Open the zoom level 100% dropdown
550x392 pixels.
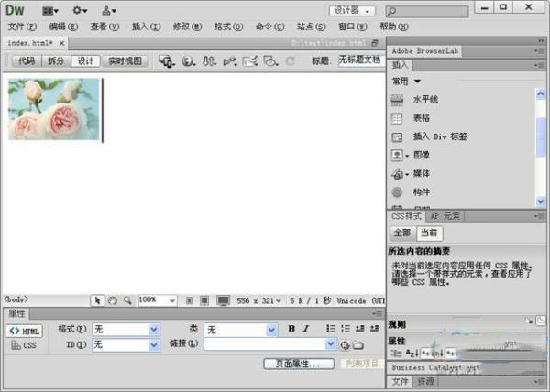[170, 299]
